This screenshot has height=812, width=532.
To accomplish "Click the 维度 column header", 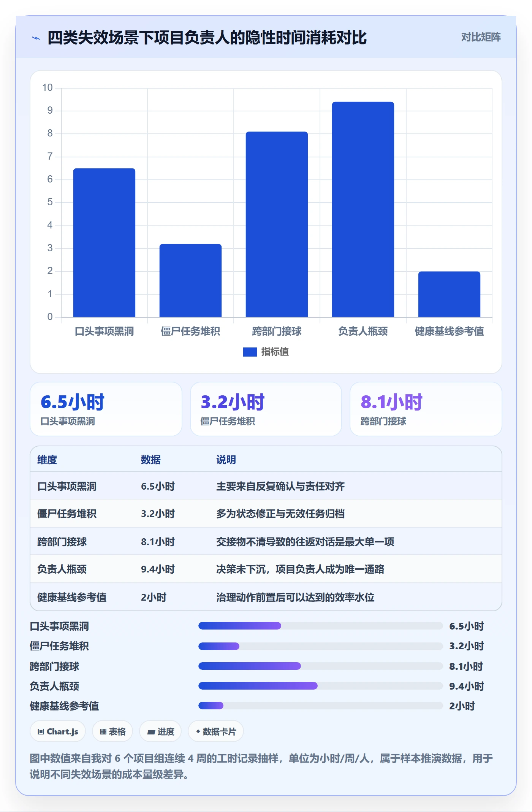I will point(47,460).
